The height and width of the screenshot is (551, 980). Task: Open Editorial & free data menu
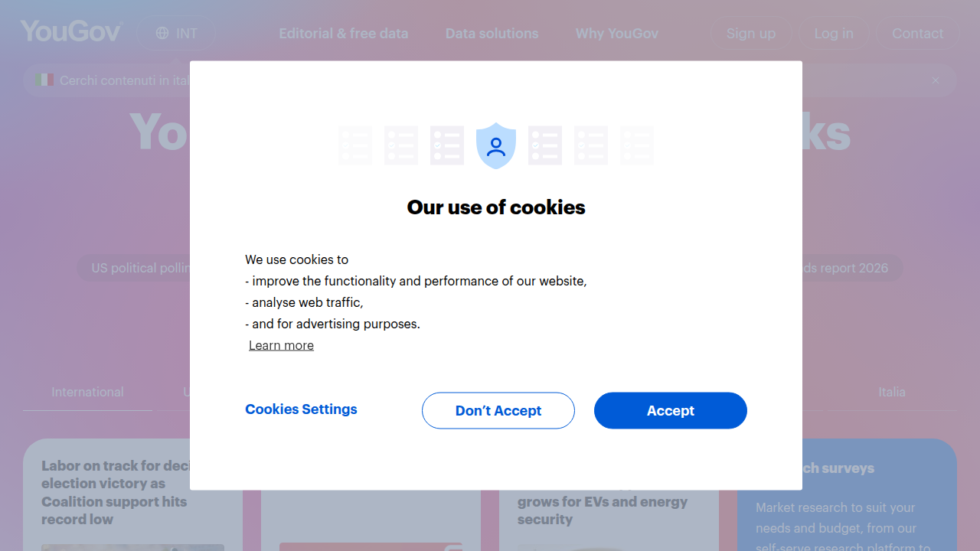point(343,34)
